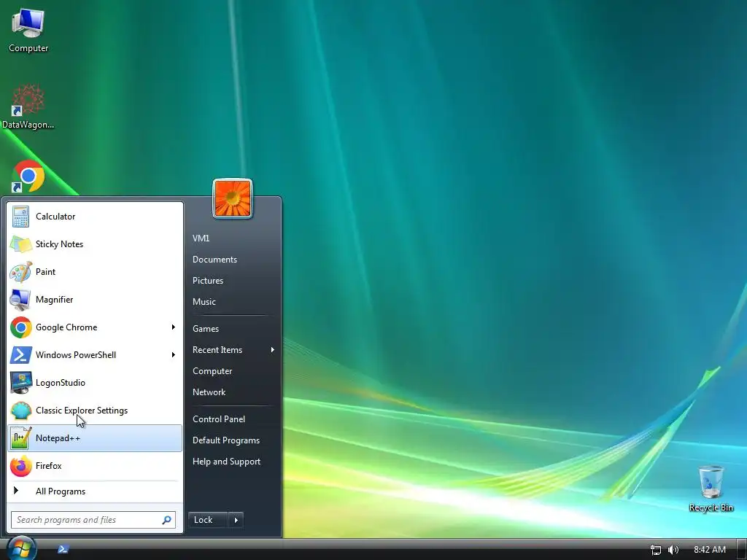Open Calculator from the Start menu

(95, 217)
